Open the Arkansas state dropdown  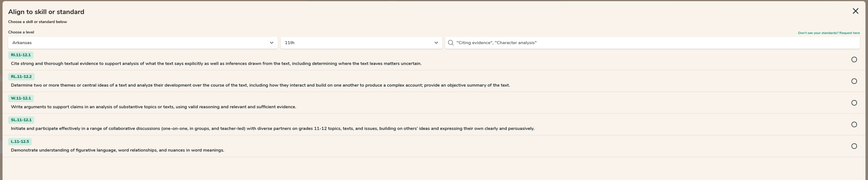(x=143, y=43)
